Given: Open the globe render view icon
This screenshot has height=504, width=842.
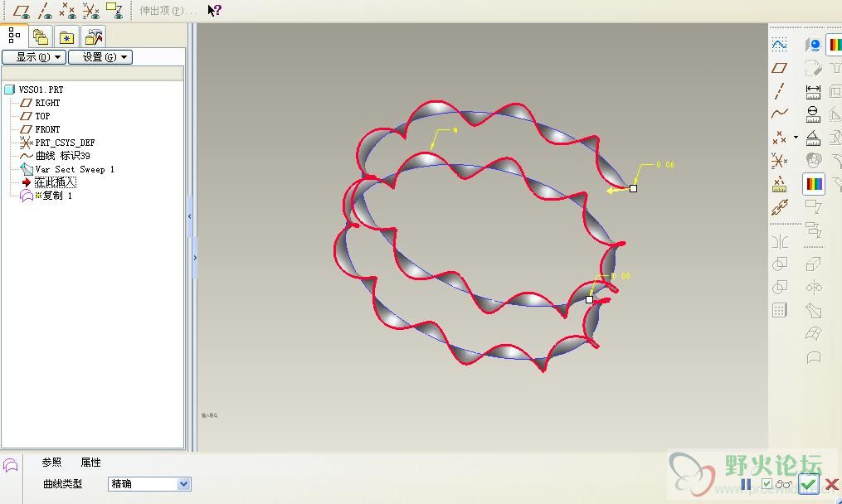Looking at the screenshot, I should 814,45.
